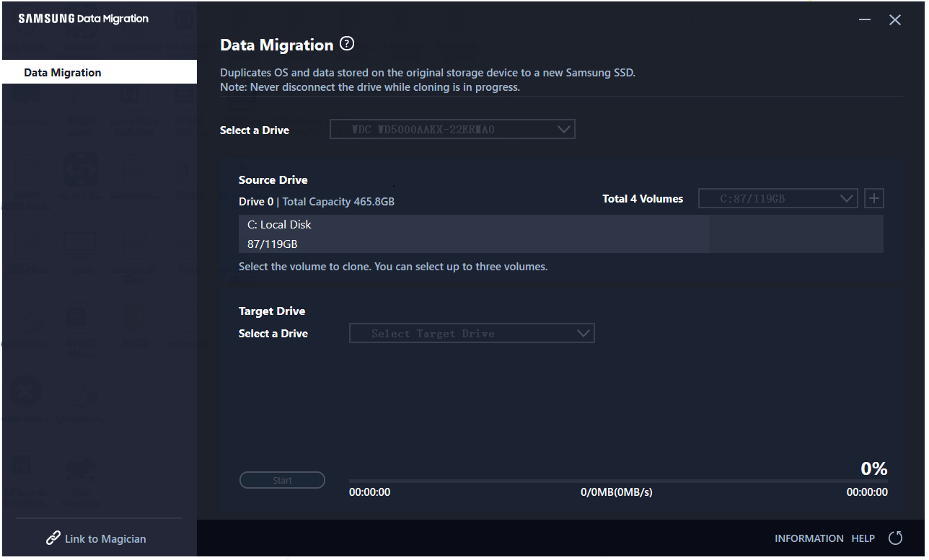This screenshot has height=560, width=929.
Task: Click the migration progress bar
Action: tap(618, 481)
